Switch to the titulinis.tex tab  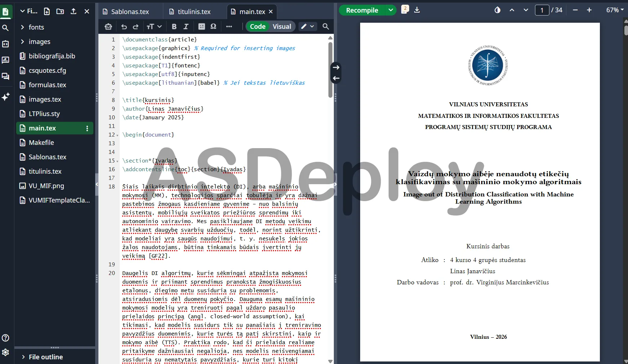194,12
